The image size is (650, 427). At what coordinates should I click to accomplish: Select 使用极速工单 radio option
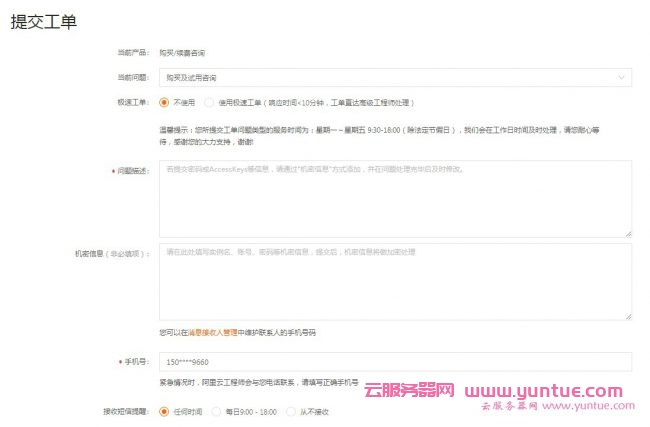coord(209,102)
